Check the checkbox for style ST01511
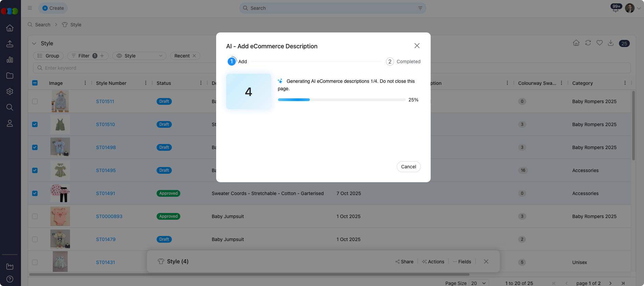This screenshot has width=644, height=286. (x=35, y=101)
